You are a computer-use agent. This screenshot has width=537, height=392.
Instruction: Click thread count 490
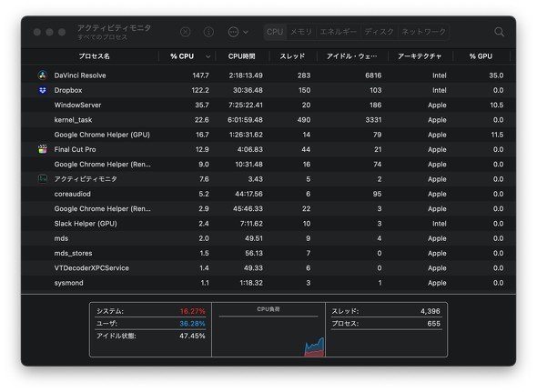tap(304, 120)
